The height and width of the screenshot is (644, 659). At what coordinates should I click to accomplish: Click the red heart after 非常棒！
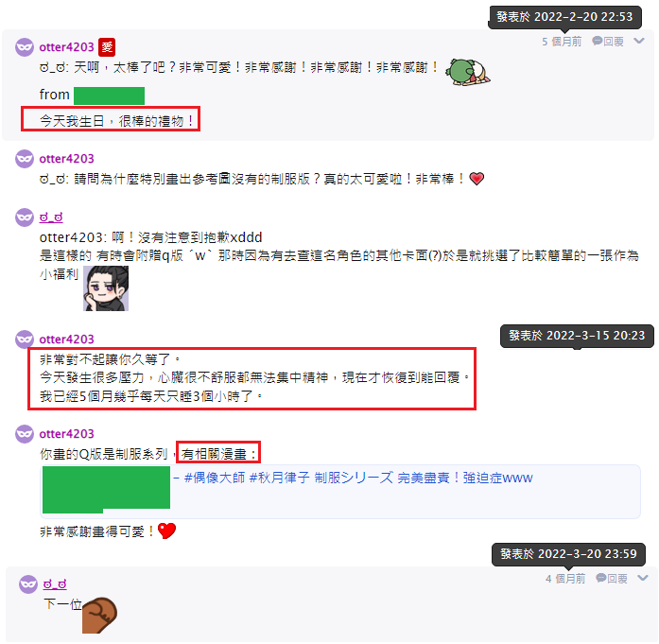tap(477, 179)
